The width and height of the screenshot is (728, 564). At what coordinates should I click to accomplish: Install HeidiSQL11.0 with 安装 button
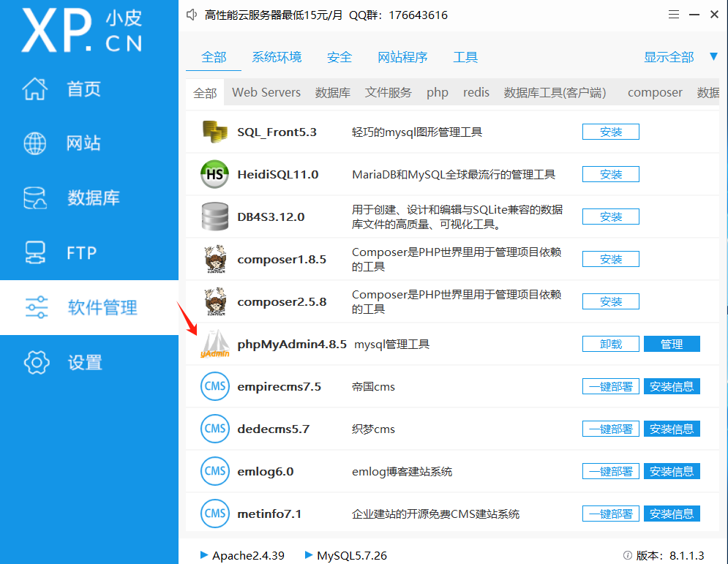tap(610, 174)
